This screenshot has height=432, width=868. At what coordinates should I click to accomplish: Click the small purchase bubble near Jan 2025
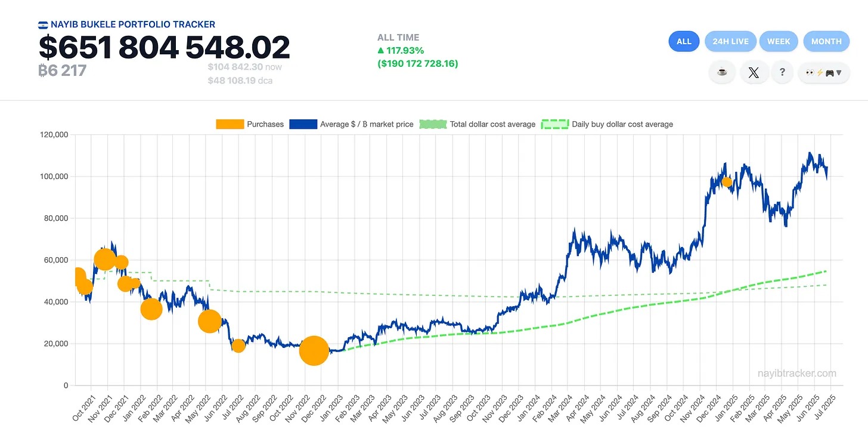(727, 182)
